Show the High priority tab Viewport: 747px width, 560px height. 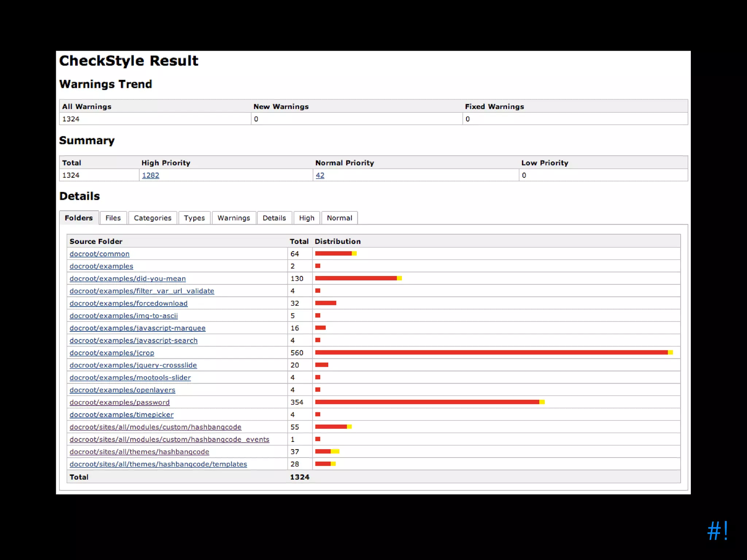[x=306, y=218]
